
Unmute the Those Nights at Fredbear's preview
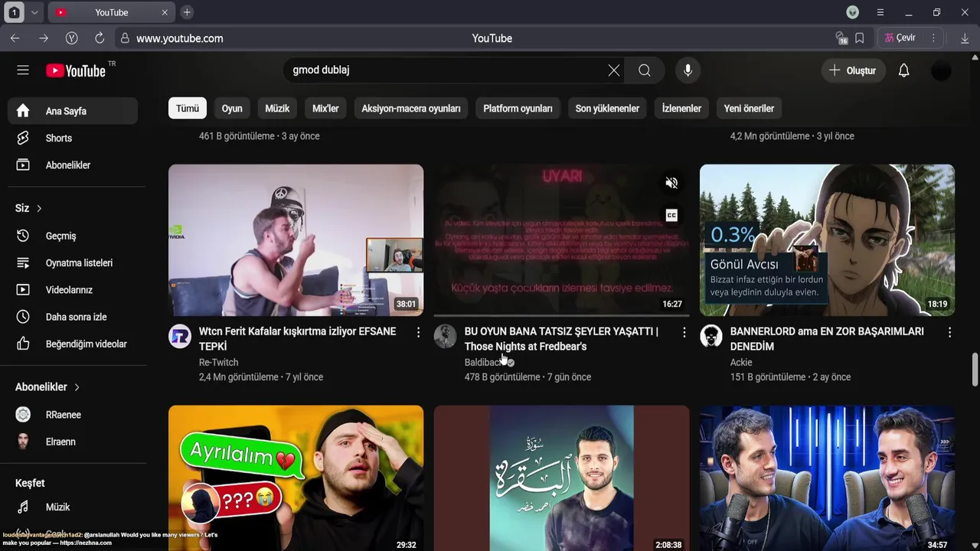point(671,183)
